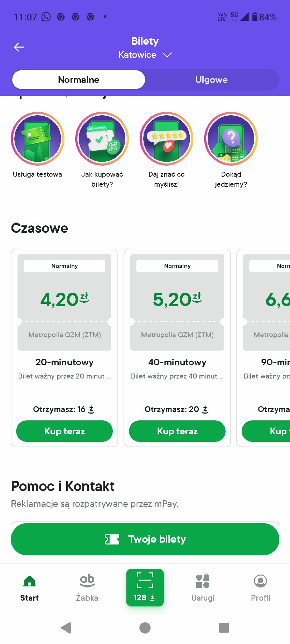The image size is (290, 644).
Task: Tap the Żabka icon in bottom navigation
Action: (x=87, y=587)
